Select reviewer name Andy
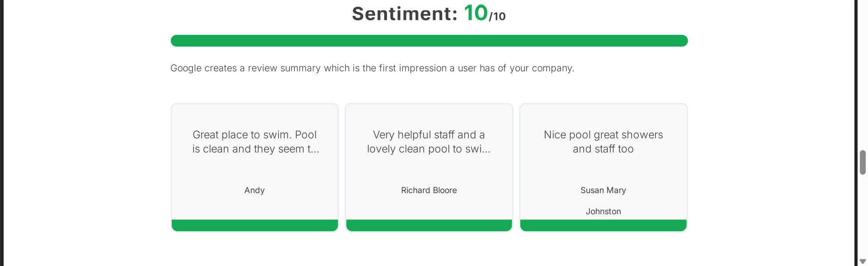This screenshot has width=868, height=266. point(255,190)
